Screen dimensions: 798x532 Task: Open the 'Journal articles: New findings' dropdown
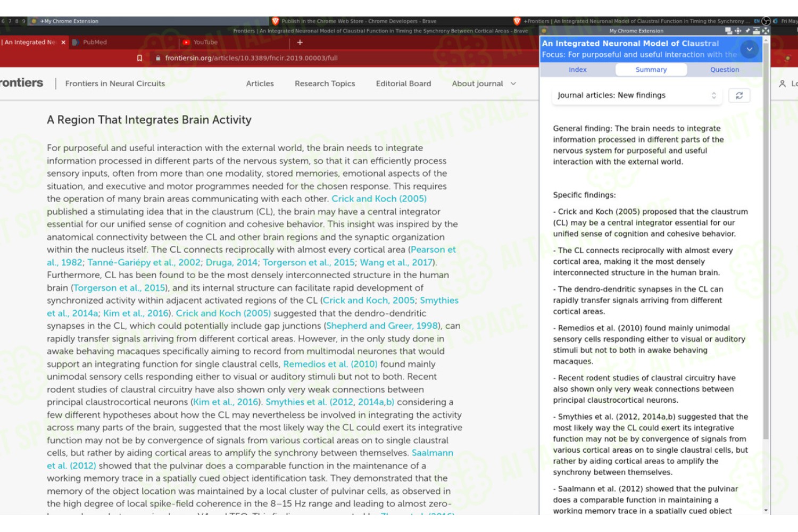point(637,96)
